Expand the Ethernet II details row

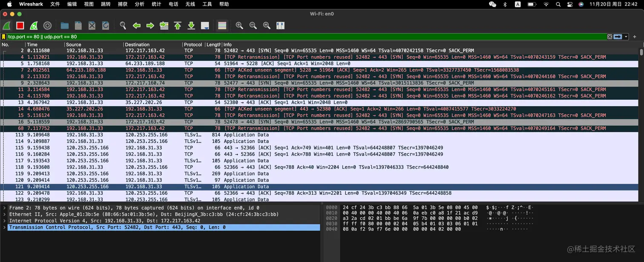point(4,214)
